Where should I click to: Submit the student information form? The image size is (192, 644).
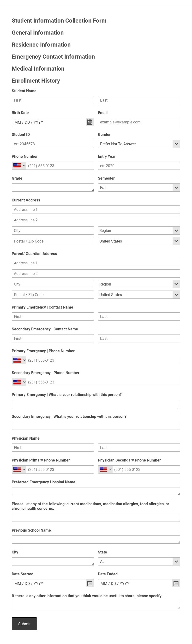pos(24,624)
